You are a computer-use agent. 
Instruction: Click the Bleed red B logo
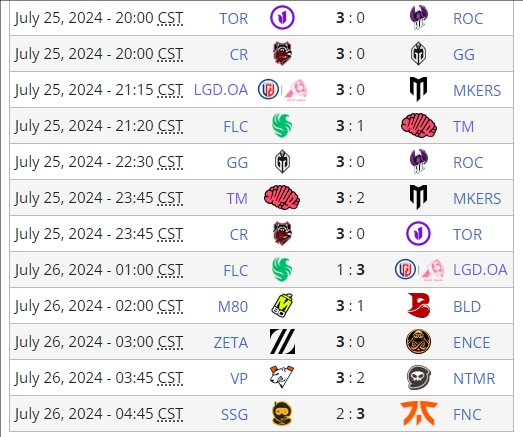[x=419, y=306]
